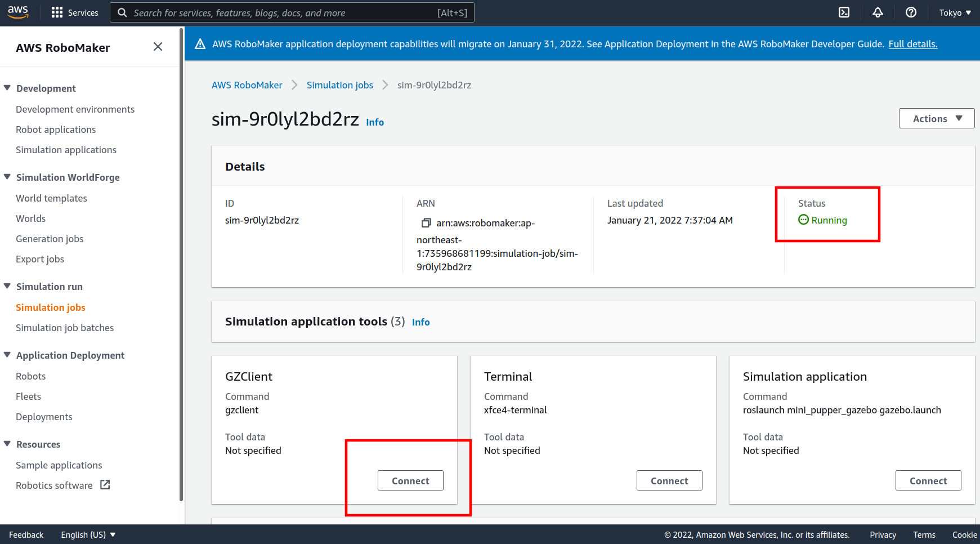This screenshot has width=980, height=544.
Task: Select the sim-9r0lyl2bd2rz ID value
Action: click(x=262, y=220)
